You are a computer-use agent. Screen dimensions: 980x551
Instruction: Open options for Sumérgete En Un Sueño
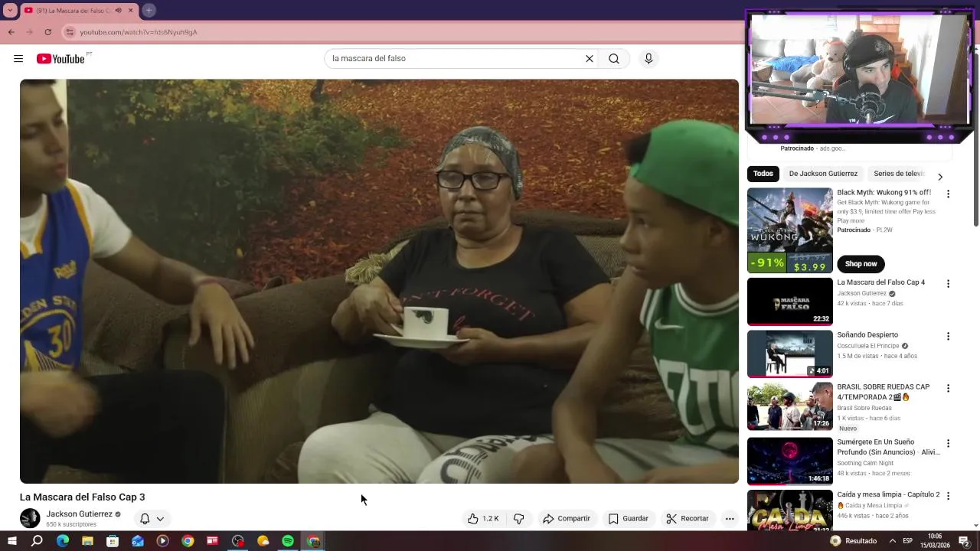pyautogui.click(x=948, y=443)
